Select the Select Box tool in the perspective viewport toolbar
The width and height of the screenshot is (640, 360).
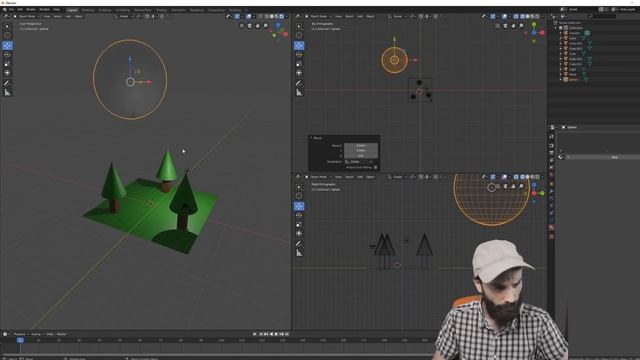(x=7, y=26)
